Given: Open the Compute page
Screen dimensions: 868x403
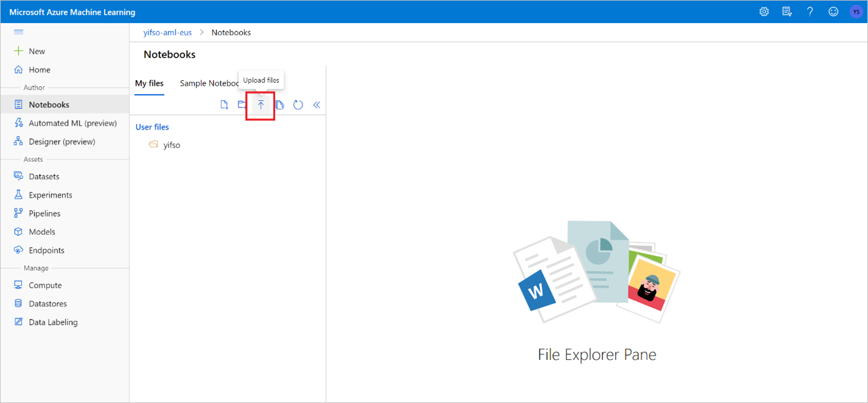Looking at the screenshot, I should [x=45, y=284].
